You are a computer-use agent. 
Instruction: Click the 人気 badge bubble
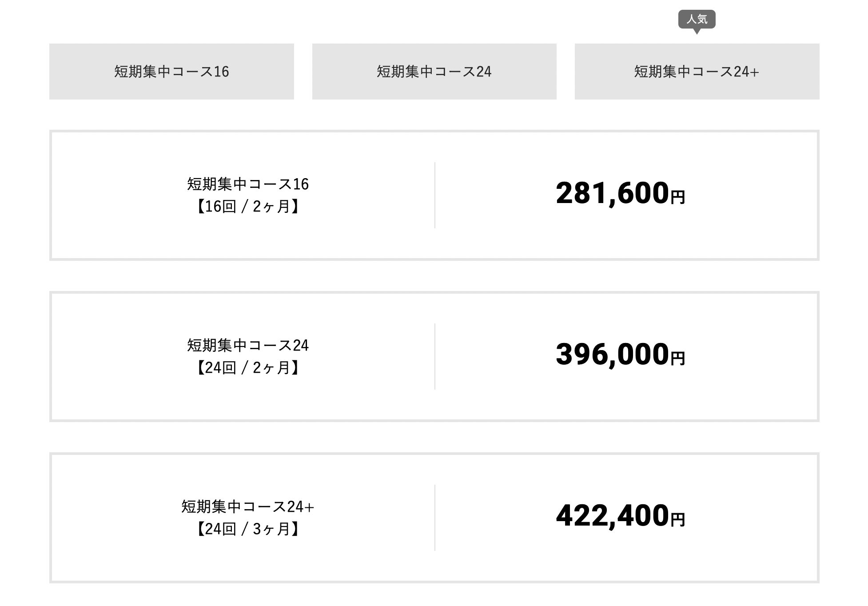(x=697, y=19)
